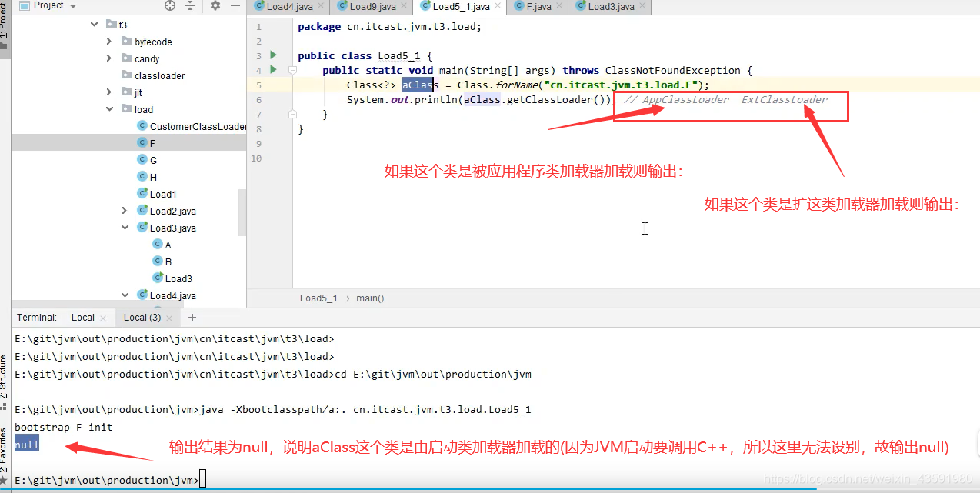Collapse Load3.java node
980x493 pixels.
tap(125, 228)
